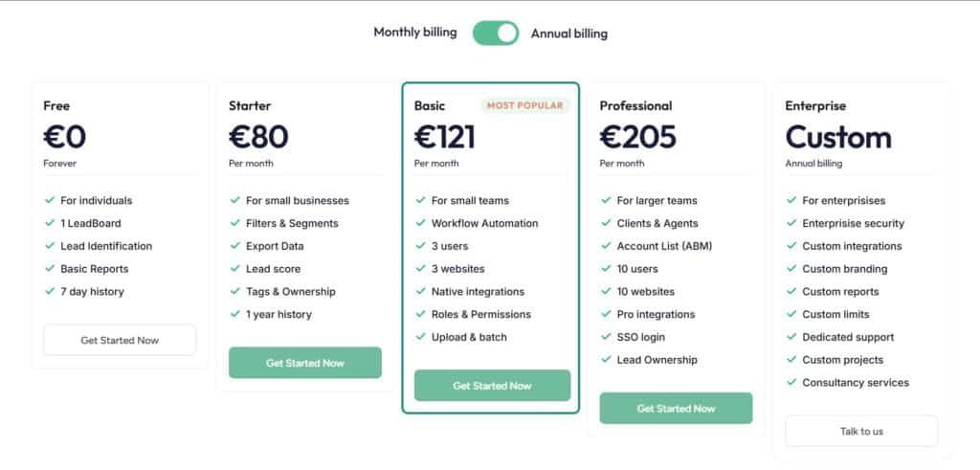Click Get Started Now on Starter plan
980x470 pixels.
click(x=304, y=363)
